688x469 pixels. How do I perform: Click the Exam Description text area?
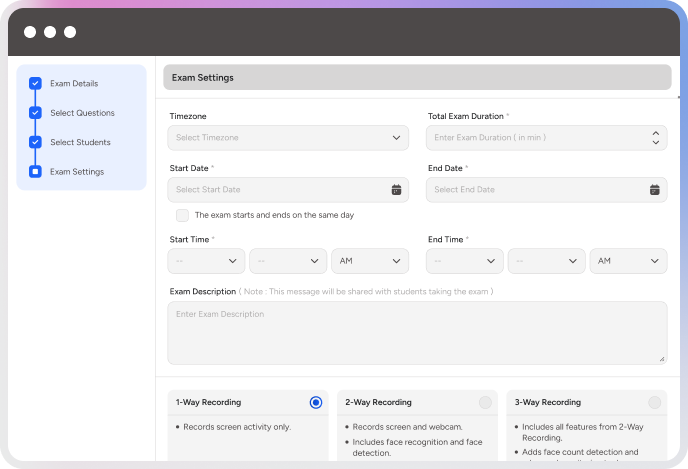[x=416, y=332]
